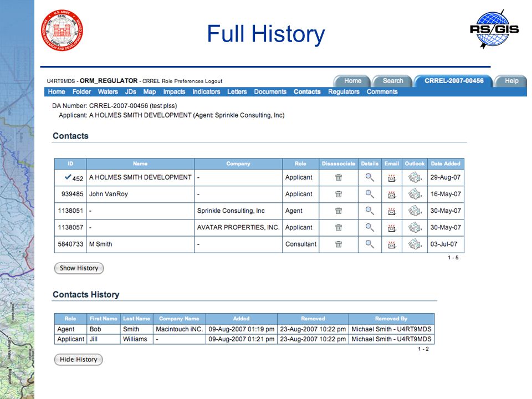Open the JDs menu item
Viewport: 532px width, 399px height.
pos(130,91)
